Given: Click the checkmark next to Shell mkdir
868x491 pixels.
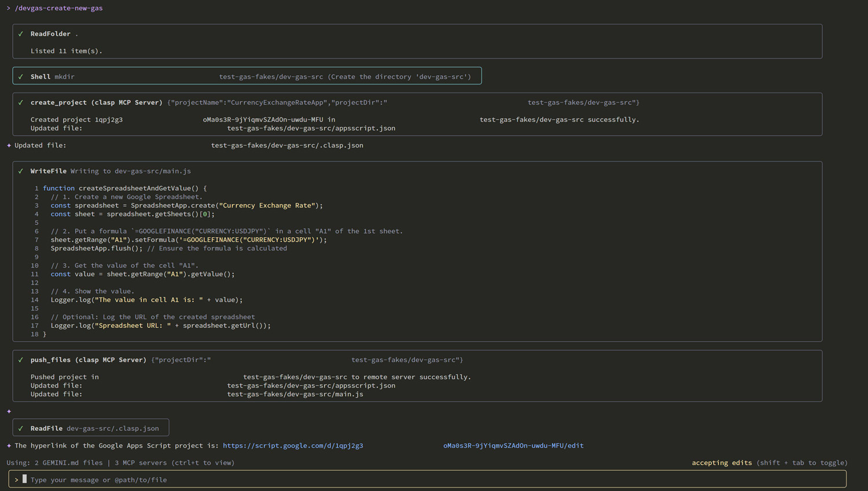Looking at the screenshot, I should tap(21, 77).
